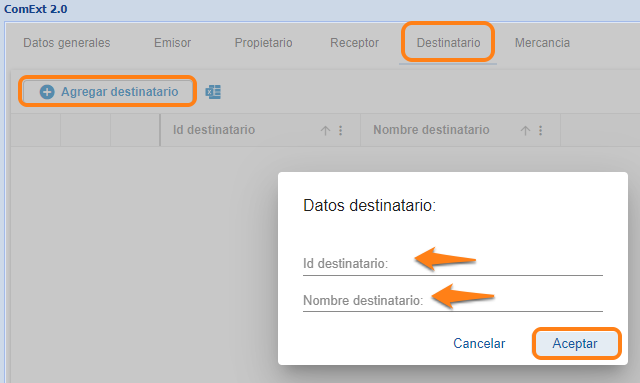
Task: Open the Datos generales tab
Action: pyautogui.click(x=67, y=43)
